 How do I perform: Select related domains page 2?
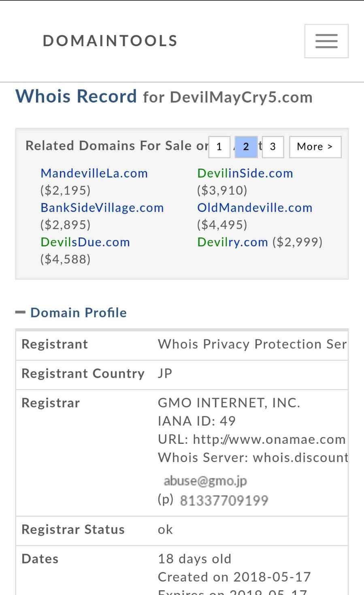pyautogui.click(x=246, y=147)
